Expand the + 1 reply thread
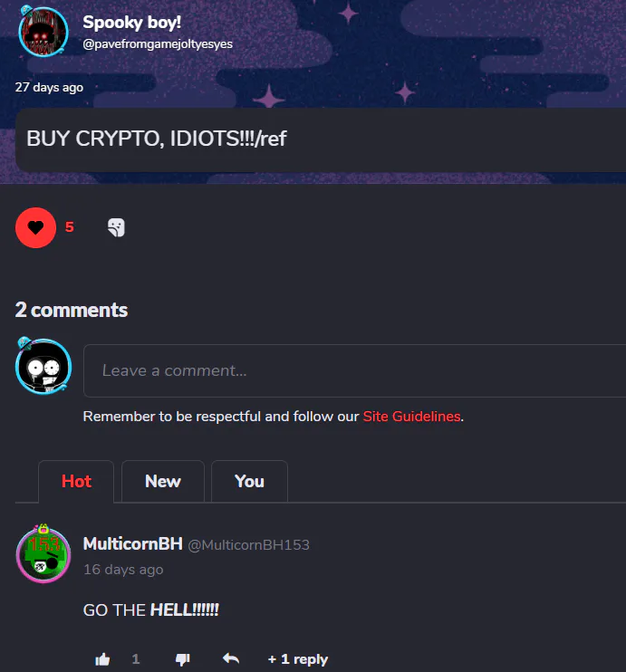This screenshot has width=626, height=672. click(297, 659)
